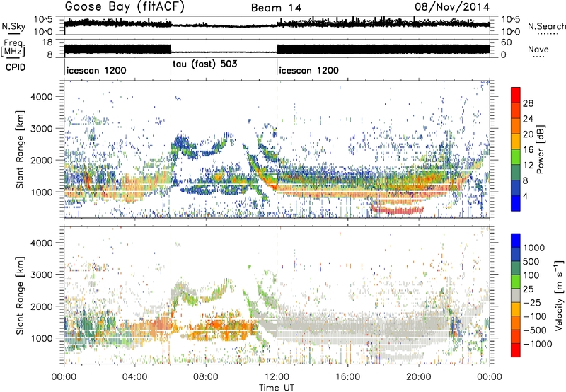Click the red top segment of Power colorbar
The image size is (566, 392).
516,96
